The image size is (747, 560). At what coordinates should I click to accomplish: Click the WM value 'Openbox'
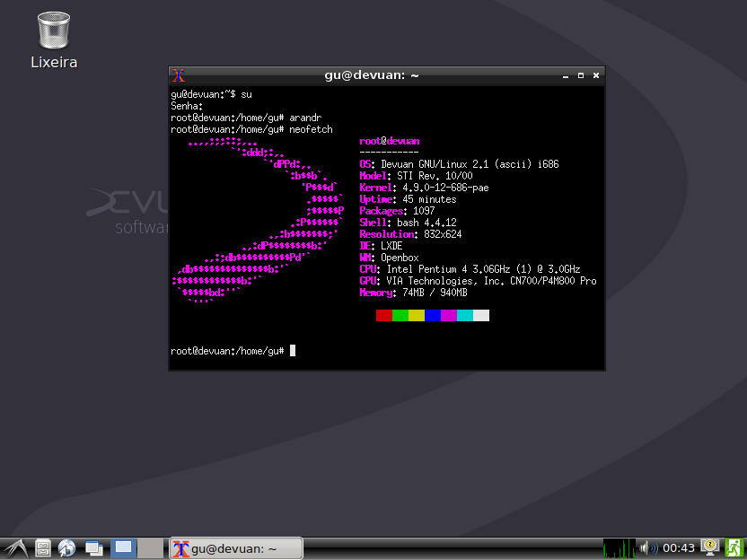click(x=400, y=258)
